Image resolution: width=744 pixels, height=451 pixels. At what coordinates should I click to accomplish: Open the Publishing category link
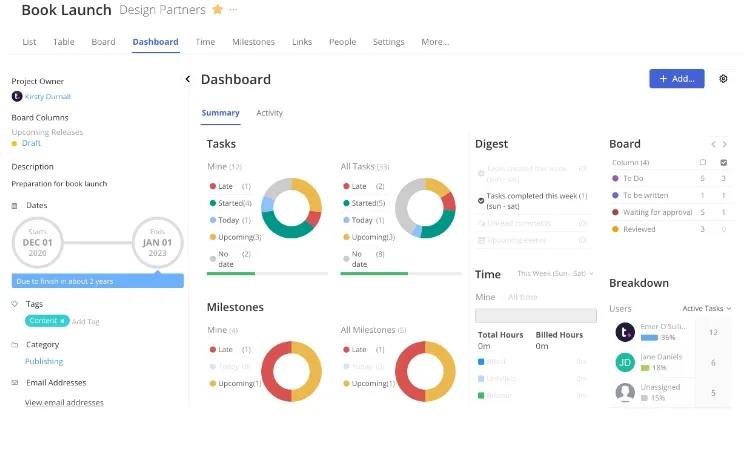44,361
